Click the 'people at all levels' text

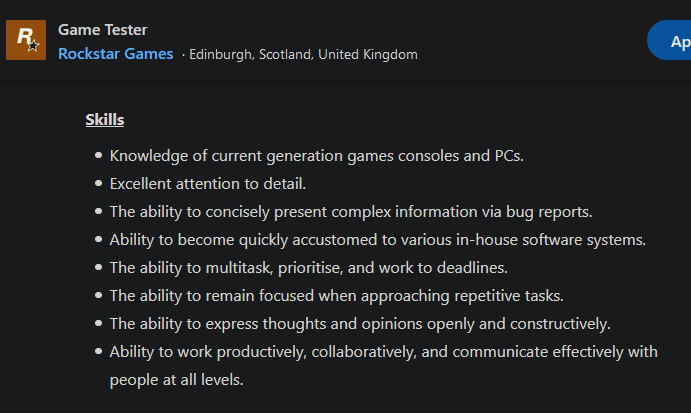pyautogui.click(x=176, y=380)
